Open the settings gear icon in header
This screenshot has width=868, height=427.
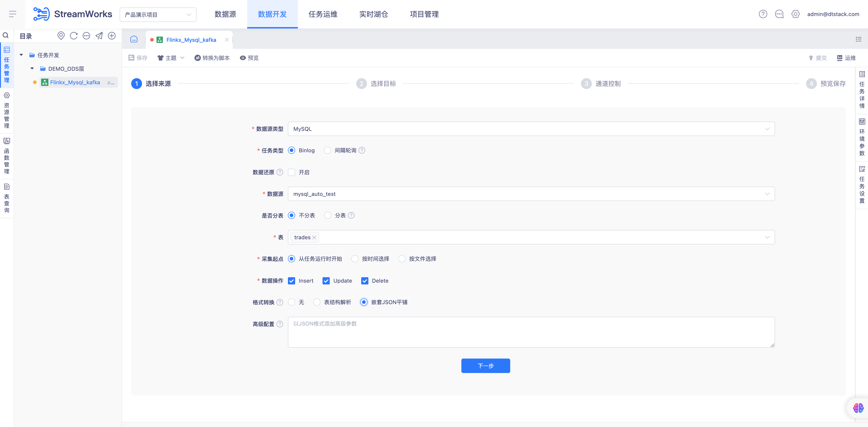pyautogui.click(x=795, y=14)
